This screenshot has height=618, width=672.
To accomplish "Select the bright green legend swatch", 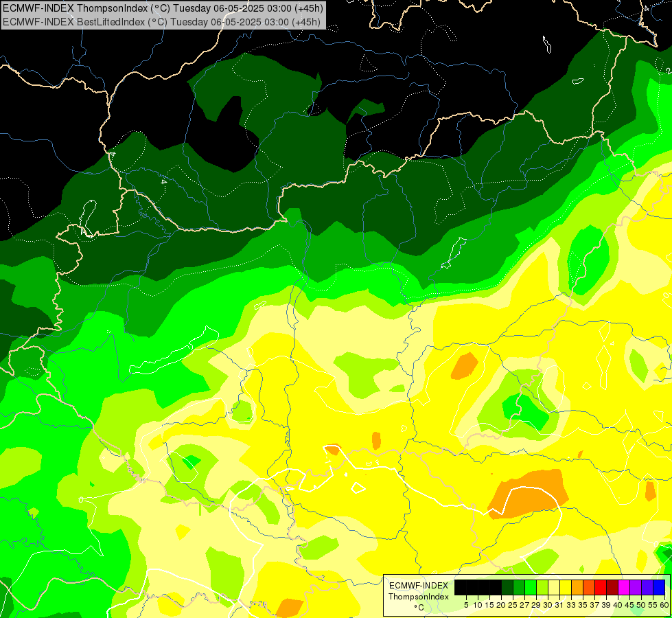I will (x=531, y=587).
